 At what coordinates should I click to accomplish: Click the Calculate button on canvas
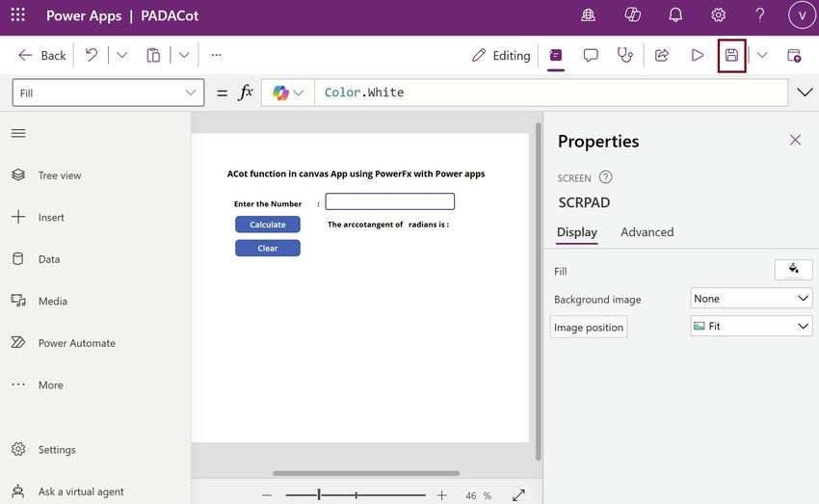point(268,225)
